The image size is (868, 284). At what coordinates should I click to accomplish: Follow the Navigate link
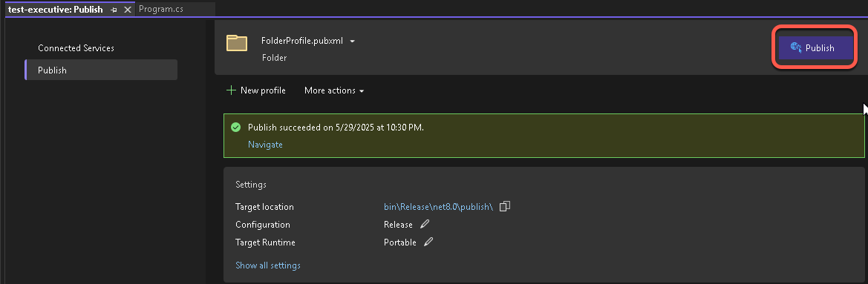265,145
